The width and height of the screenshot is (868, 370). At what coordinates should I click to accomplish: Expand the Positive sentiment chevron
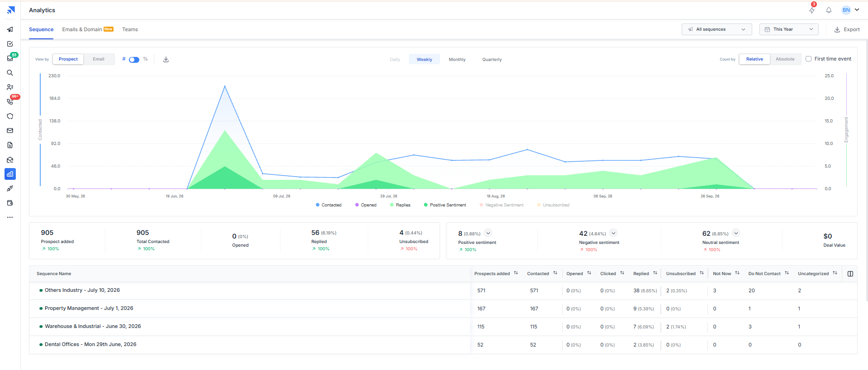coord(488,233)
